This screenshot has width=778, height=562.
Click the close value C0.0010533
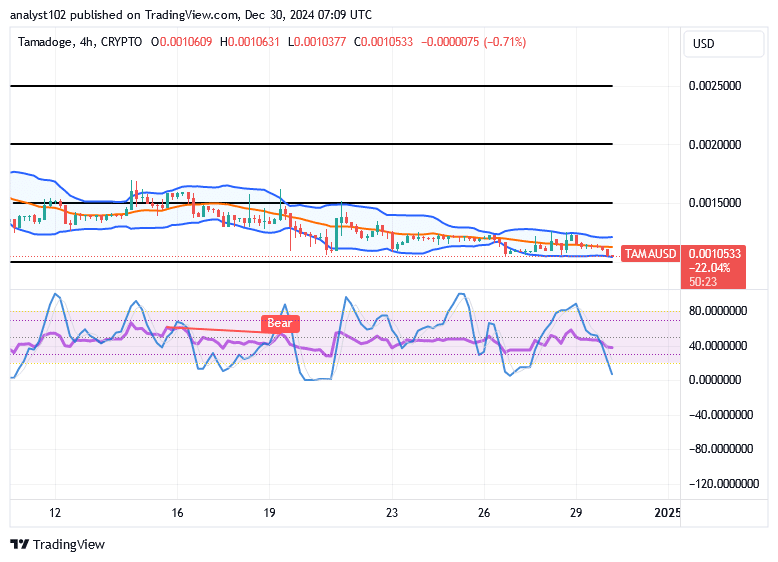point(383,42)
